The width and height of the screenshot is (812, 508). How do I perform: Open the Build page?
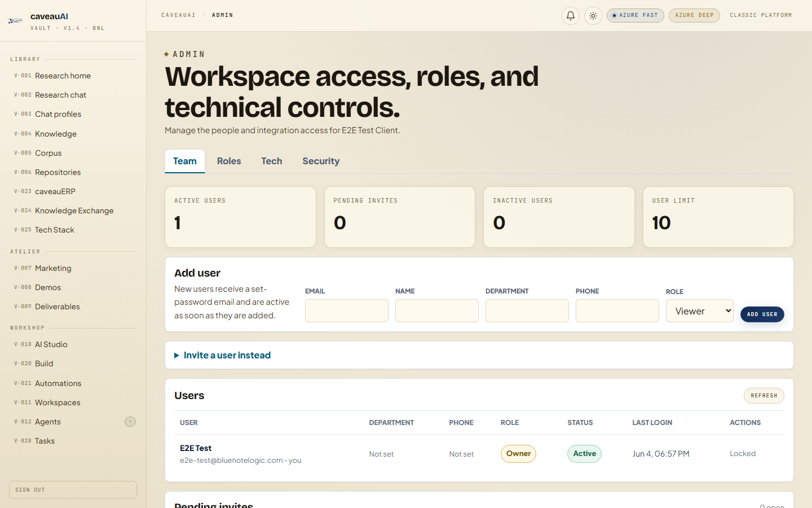73,364
